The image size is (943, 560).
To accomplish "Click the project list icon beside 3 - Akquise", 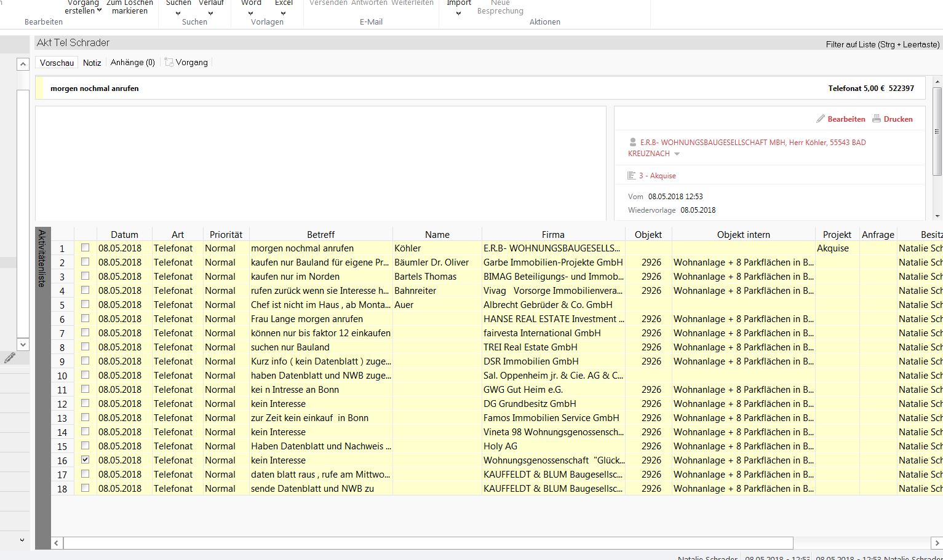I will click(631, 176).
